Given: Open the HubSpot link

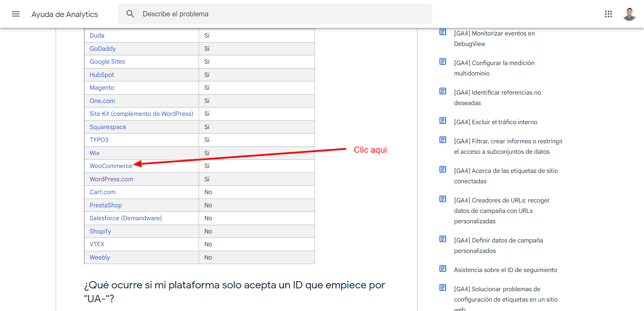Looking at the screenshot, I should click(x=102, y=75).
